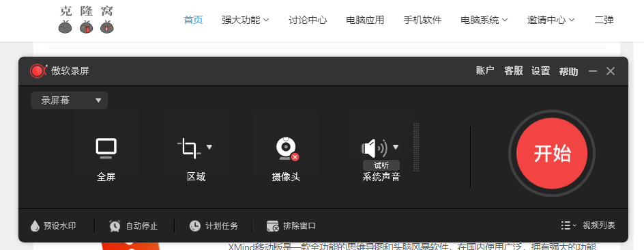The height and width of the screenshot is (250, 644).
Task: Open the 电脑应用 website tab
Action: [x=365, y=20]
